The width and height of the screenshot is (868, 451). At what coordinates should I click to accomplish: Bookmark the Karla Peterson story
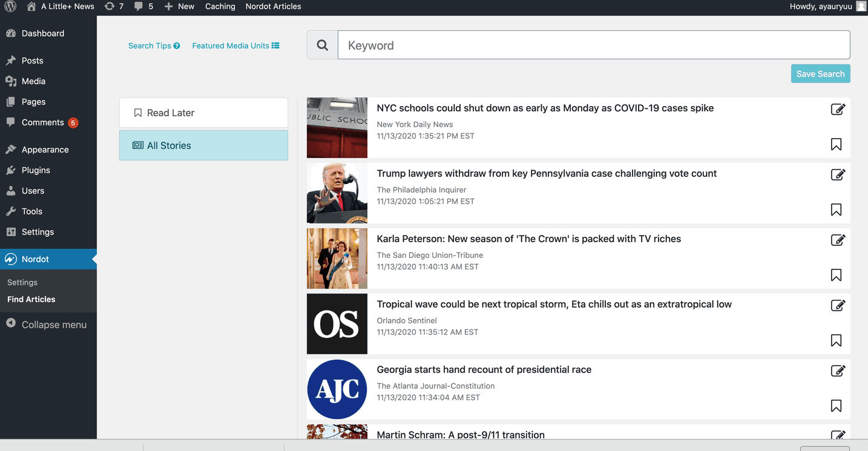(836, 275)
